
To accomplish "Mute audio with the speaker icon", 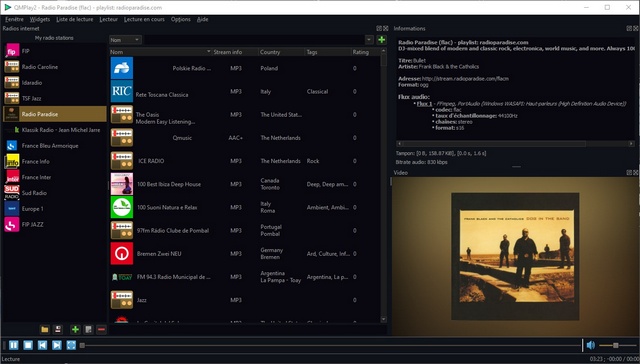I will [591, 345].
